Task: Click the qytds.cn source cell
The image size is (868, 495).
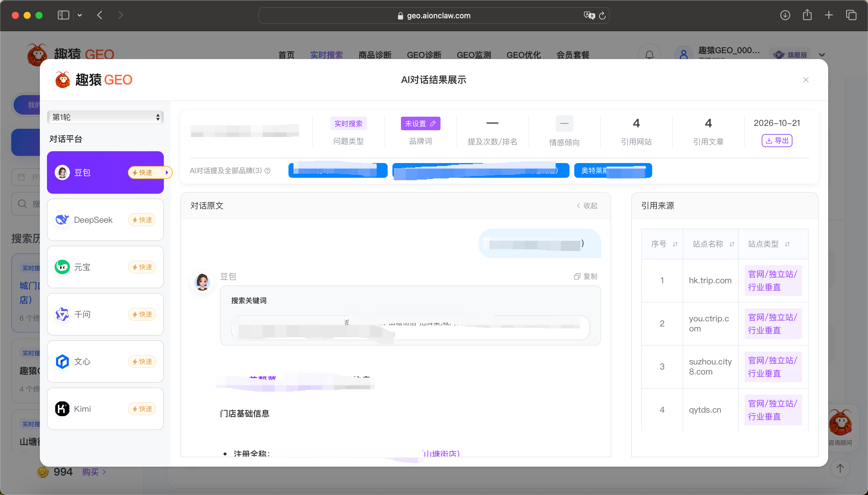Action: click(x=710, y=410)
